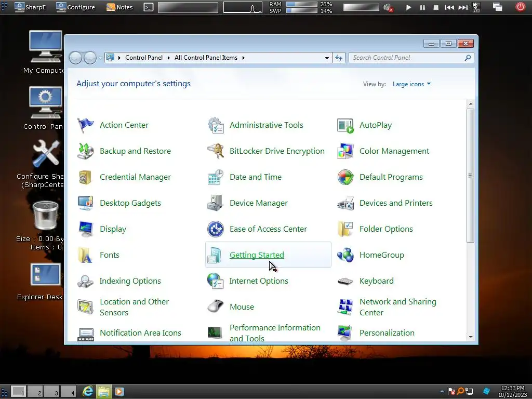
Task: Click the scrollbar down arrow
Action: click(470, 337)
